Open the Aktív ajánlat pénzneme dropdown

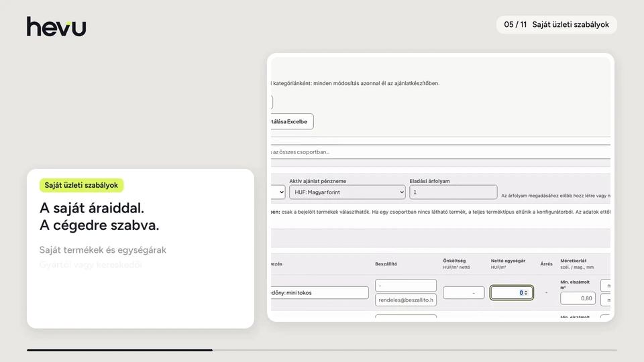tap(347, 192)
